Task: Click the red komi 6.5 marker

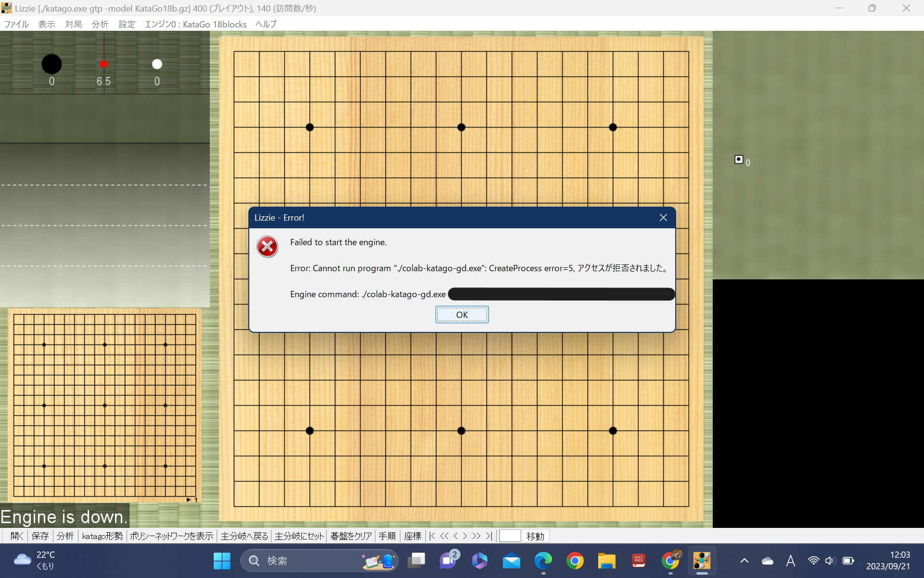Action: (x=103, y=64)
